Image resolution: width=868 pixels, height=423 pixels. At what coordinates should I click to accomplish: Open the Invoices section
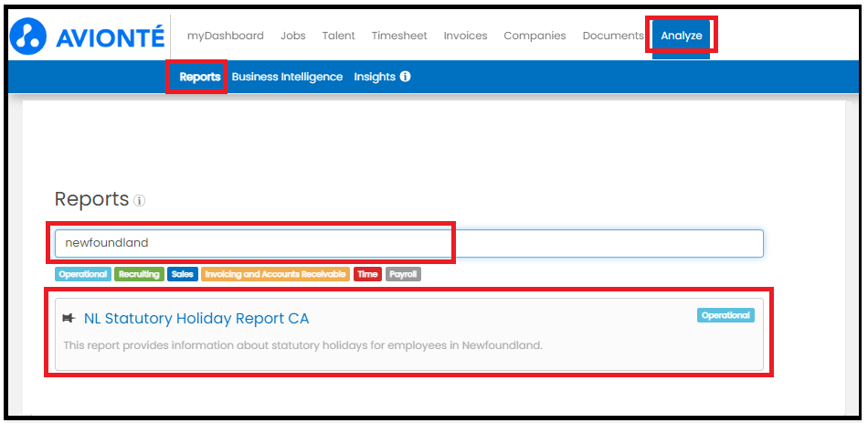(x=466, y=36)
